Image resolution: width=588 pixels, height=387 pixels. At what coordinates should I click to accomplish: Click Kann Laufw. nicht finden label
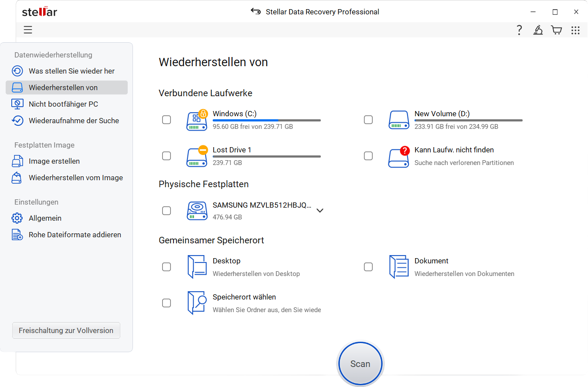pyautogui.click(x=454, y=150)
